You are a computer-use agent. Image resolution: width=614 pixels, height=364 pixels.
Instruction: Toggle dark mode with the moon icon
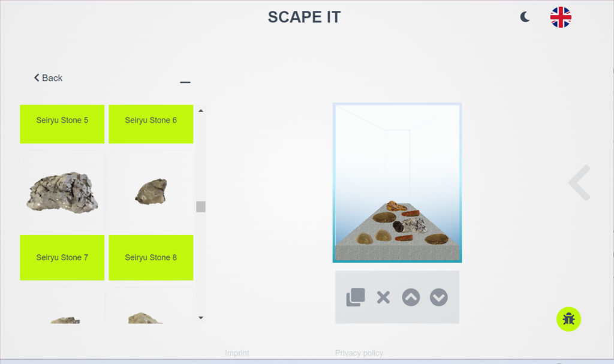click(x=525, y=17)
